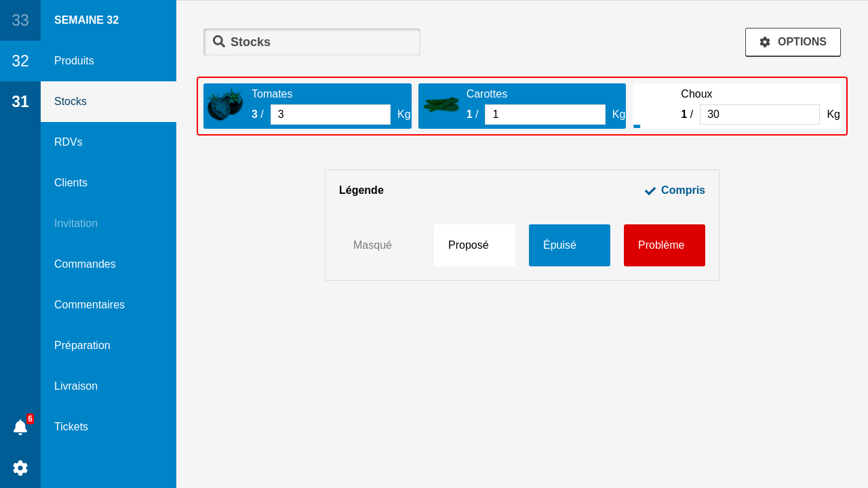Image resolution: width=868 pixels, height=488 pixels.
Task: Click the tomato product image
Action: [225, 105]
